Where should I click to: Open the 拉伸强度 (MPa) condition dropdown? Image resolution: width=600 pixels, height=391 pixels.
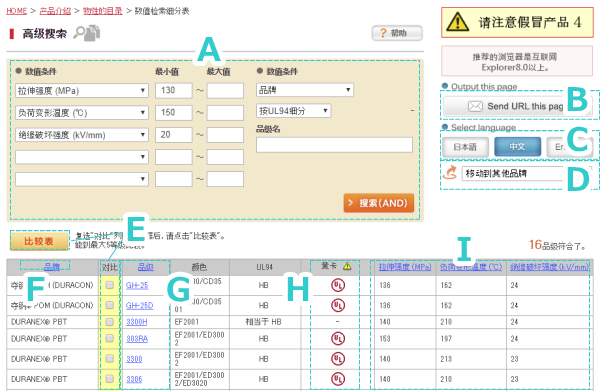pos(82,91)
